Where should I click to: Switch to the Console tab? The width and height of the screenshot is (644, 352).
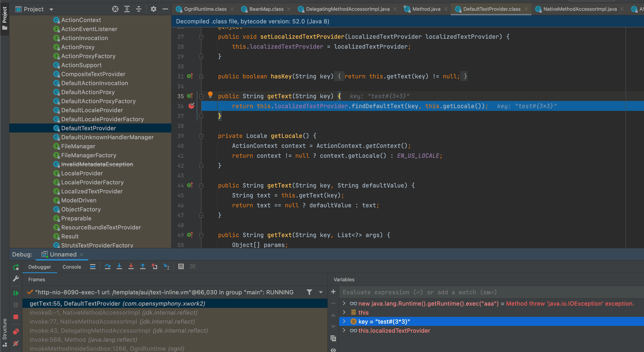[72, 267]
